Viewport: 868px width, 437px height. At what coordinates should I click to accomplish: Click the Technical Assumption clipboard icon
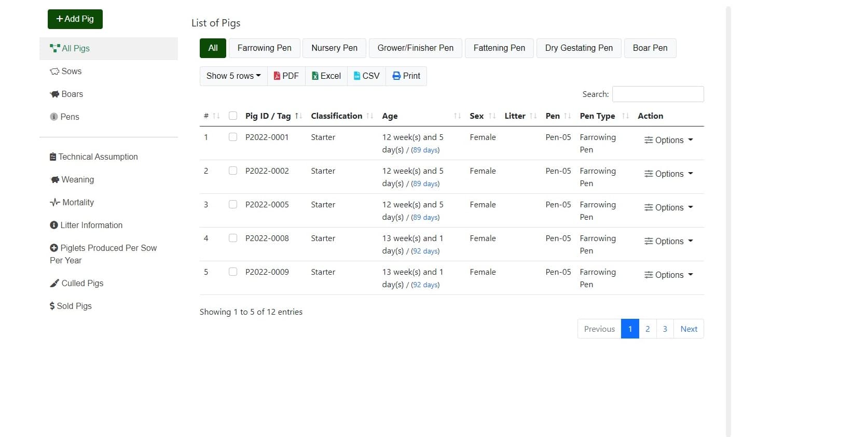click(53, 157)
